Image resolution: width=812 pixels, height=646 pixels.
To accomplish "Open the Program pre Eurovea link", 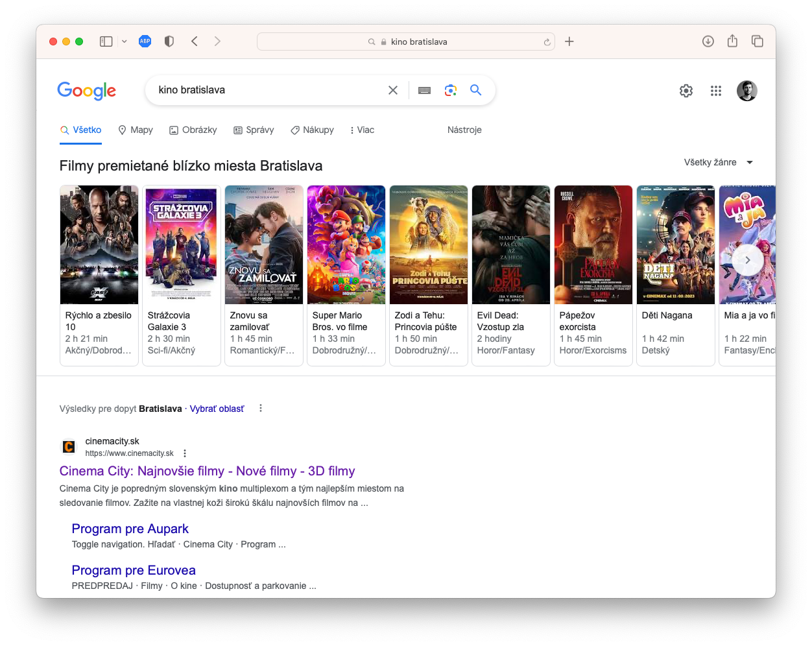I will (134, 570).
